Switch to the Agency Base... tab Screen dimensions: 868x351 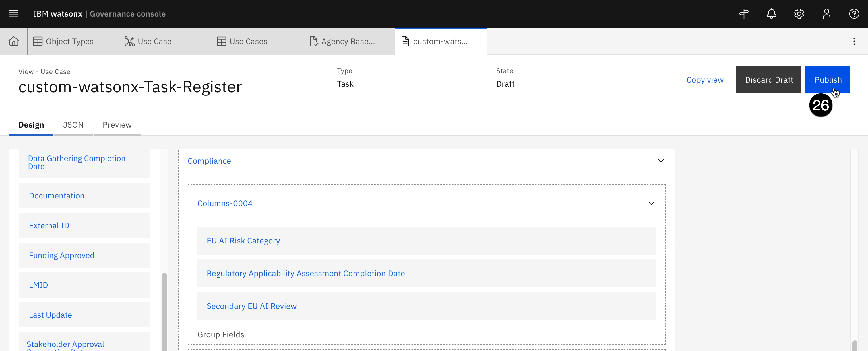pyautogui.click(x=349, y=41)
